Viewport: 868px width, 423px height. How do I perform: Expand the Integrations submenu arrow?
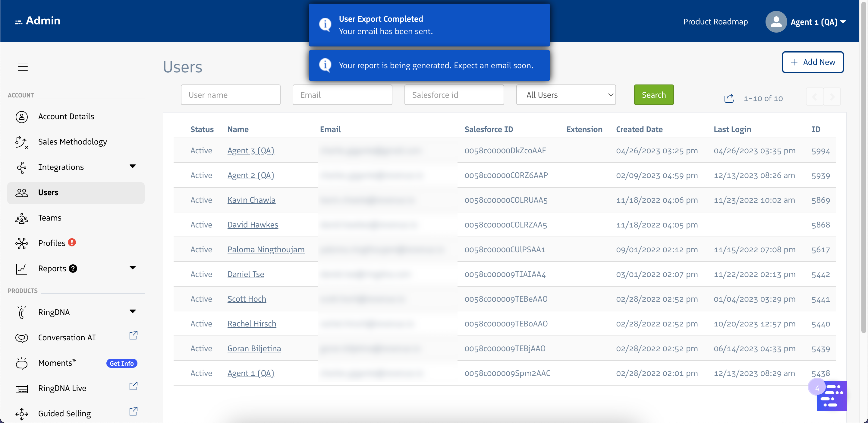[133, 166]
